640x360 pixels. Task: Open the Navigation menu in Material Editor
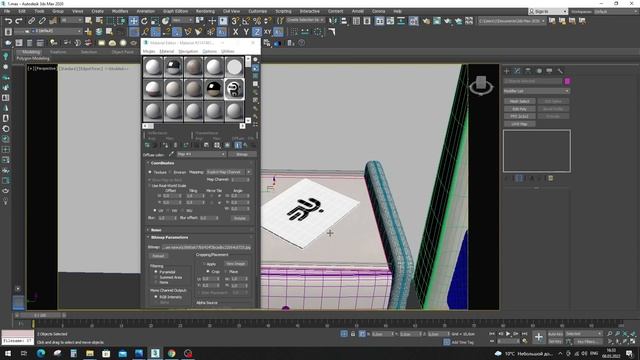(x=188, y=51)
